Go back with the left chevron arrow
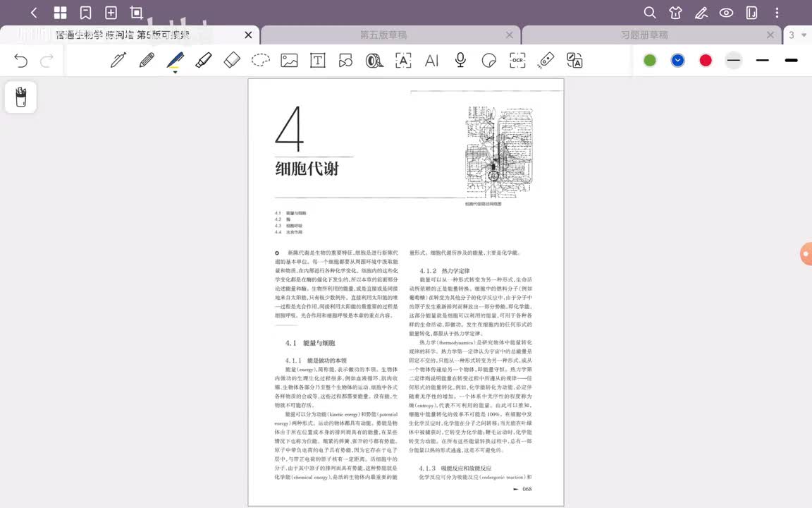 click(34, 13)
